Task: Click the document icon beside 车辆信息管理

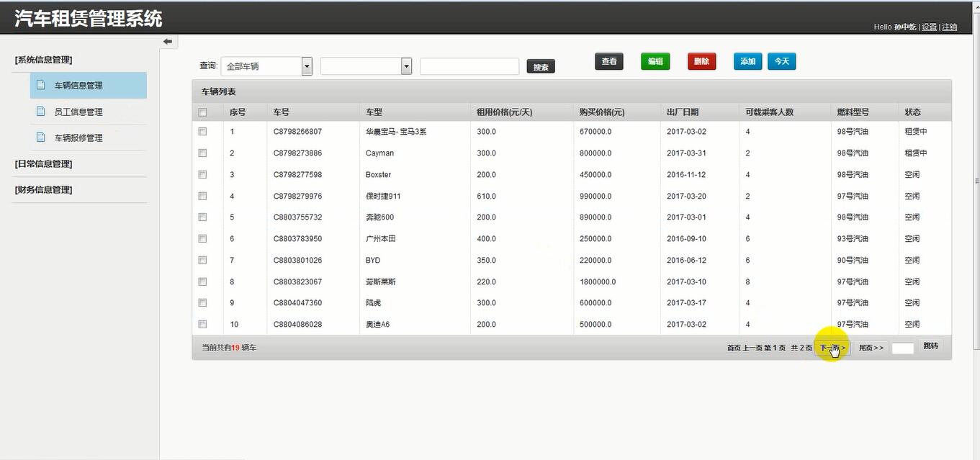Action: click(x=41, y=85)
